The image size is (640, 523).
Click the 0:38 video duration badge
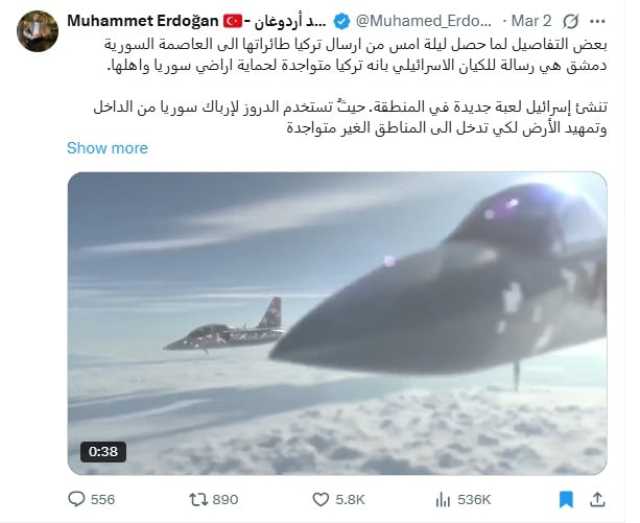(x=103, y=452)
